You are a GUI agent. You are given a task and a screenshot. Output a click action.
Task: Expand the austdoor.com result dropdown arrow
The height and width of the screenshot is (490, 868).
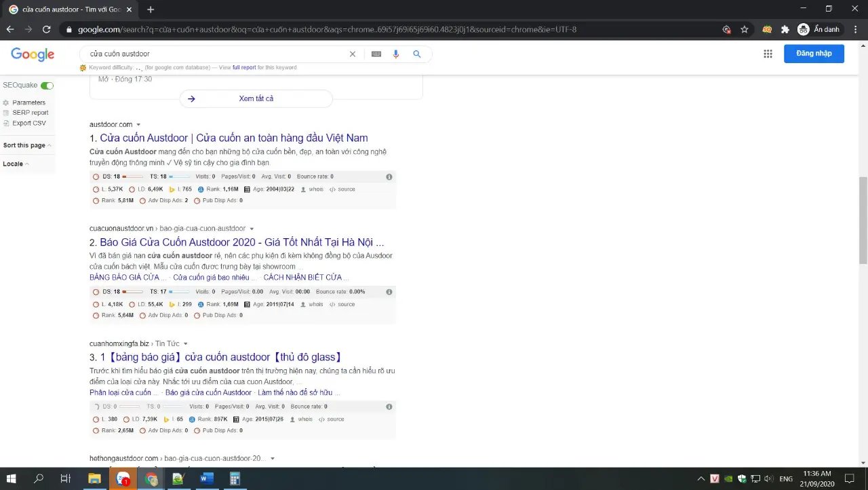coord(138,125)
